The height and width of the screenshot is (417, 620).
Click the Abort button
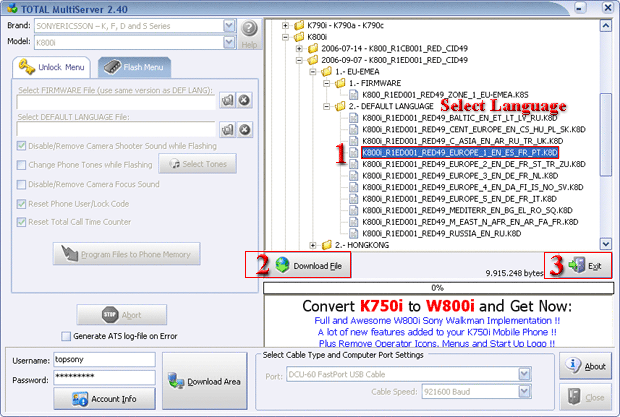pos(121,315)
